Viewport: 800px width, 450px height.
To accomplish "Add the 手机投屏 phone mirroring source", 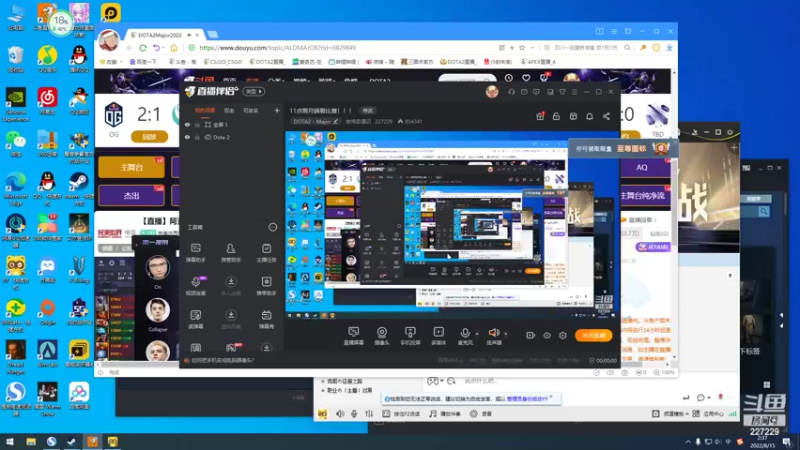I will click(x=410, y=336).
